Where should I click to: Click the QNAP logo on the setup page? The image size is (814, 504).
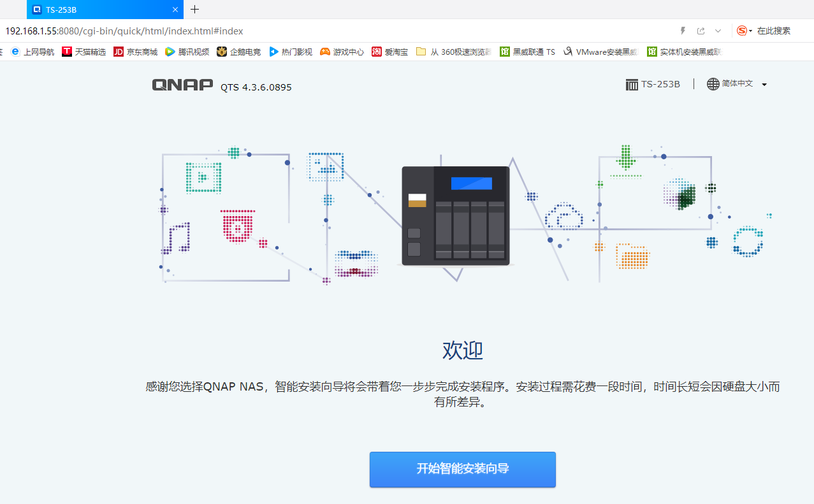click(182, 85)
